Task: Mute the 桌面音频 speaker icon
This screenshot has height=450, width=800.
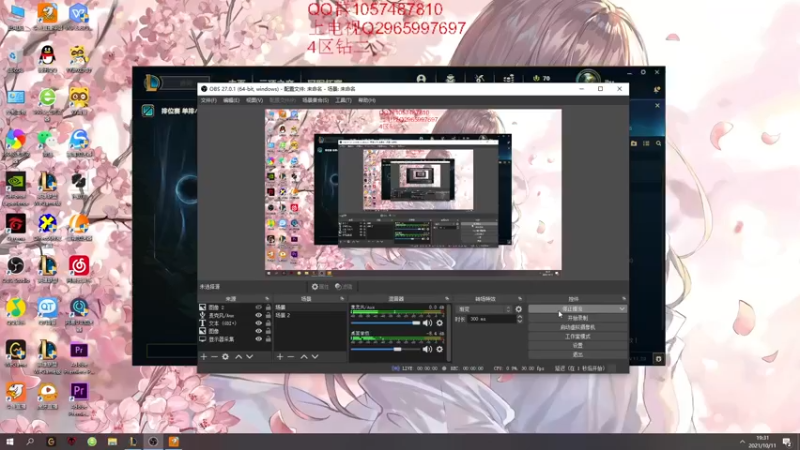Action: tap(428, 349)
